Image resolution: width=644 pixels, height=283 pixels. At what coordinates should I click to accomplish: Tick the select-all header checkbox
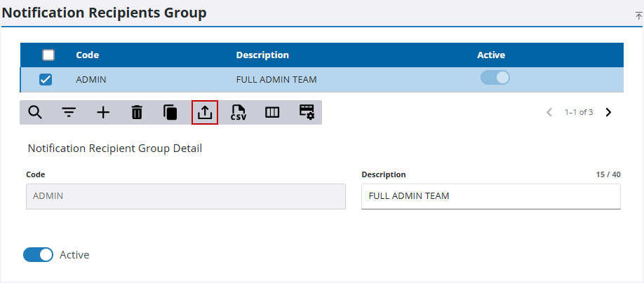48,55
